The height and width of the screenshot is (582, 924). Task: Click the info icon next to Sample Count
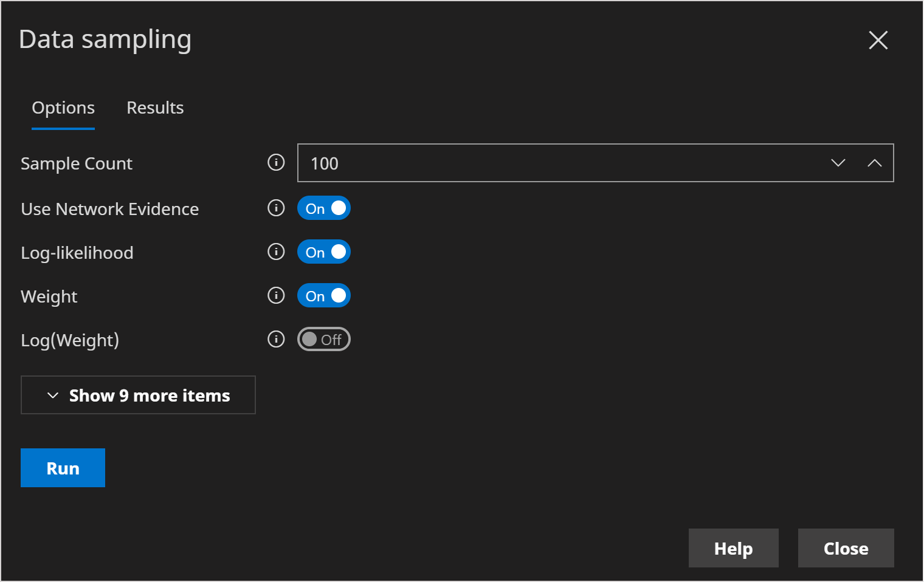[276, 163]
